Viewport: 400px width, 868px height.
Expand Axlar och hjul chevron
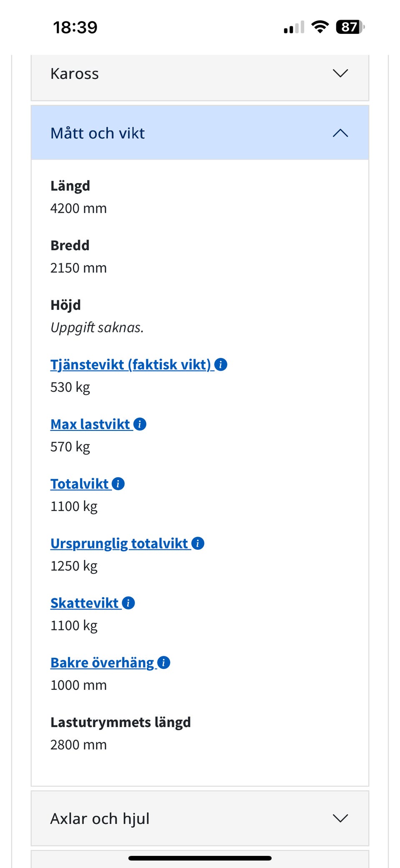click(340, 818)
